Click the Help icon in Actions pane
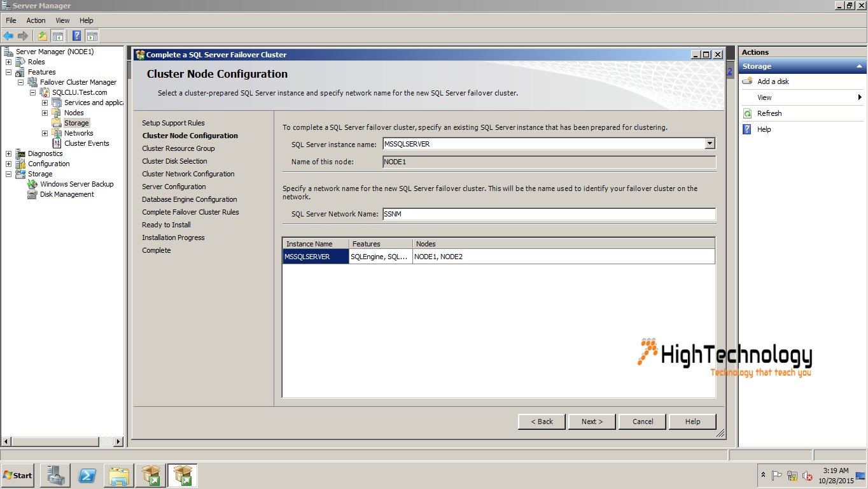The width and height of the screenshot is (868, 489). pyautogui.click(x=747, y=129)
